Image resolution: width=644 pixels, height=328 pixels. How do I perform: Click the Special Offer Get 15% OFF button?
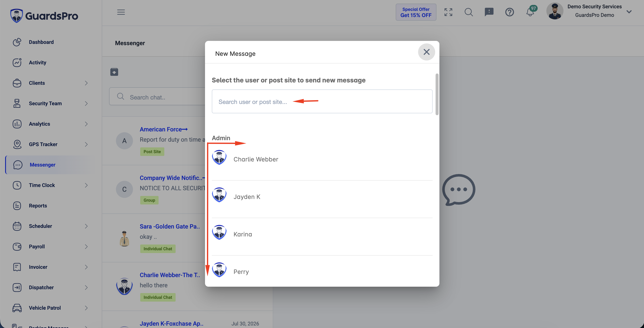[416, 12]
